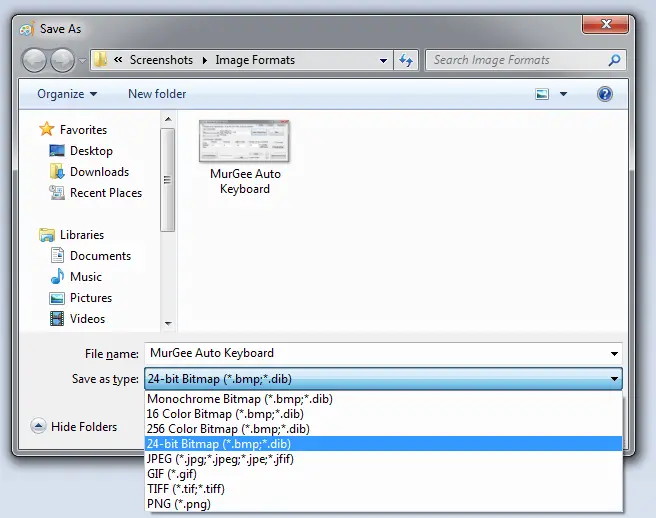Image resolution: width=656 pixels, height=518 pixels.
Task: Choose PNG (*.png) from the type list
Action: point(178,504)
